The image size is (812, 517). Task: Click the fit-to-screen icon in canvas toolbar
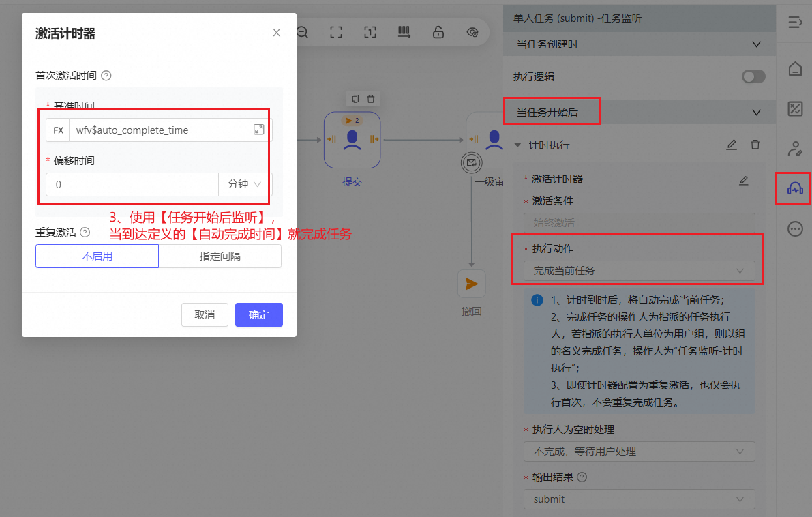coord(335,32)
